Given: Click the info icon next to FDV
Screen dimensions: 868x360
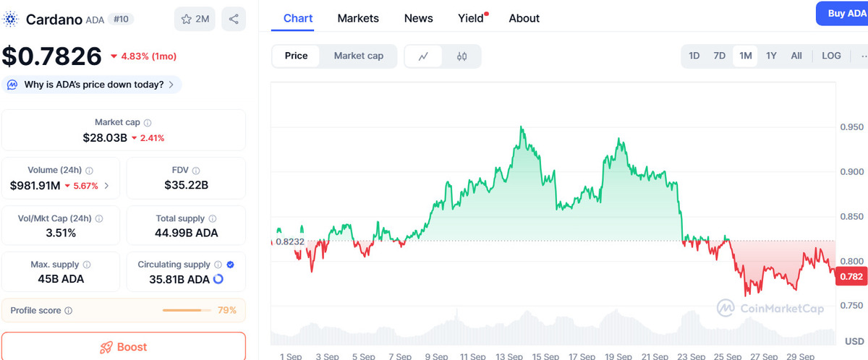Looking at the screenshot, I should tap(195, 171).
